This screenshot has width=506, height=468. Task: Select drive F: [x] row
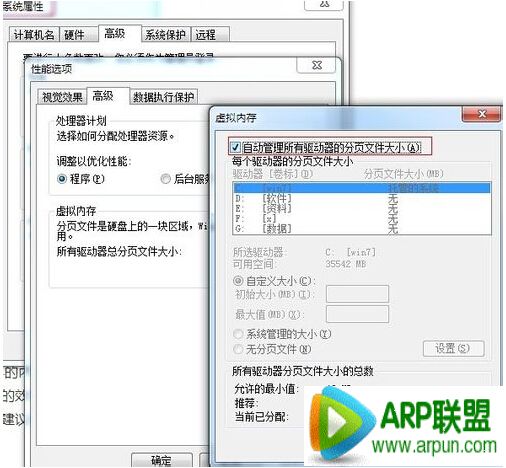362,218
